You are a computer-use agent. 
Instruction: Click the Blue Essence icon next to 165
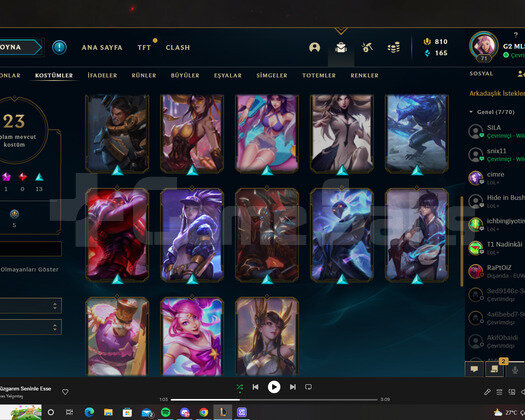tap(427, 53)
